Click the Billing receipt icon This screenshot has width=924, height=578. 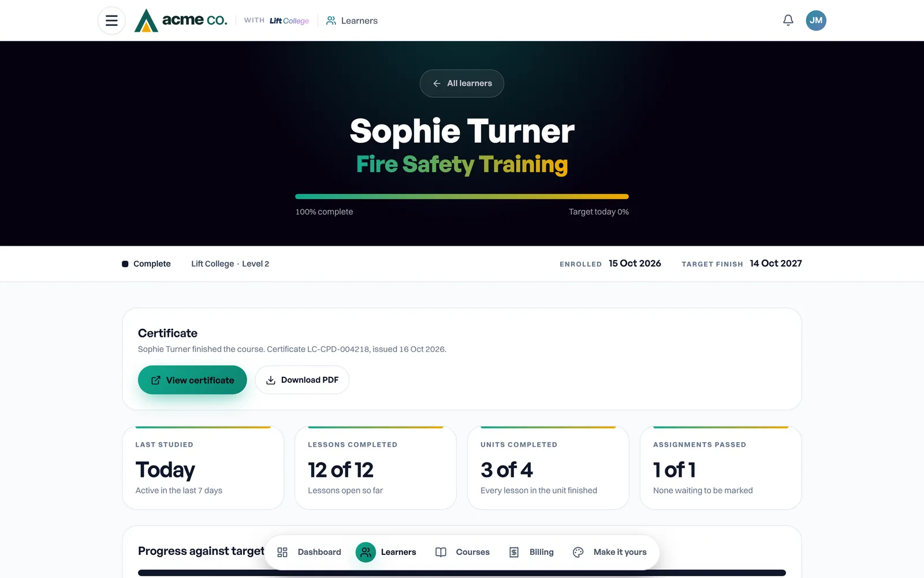pos(514,553)
